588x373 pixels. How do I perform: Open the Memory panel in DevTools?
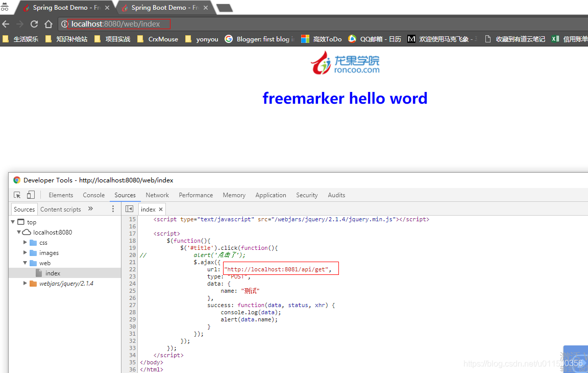point(234,195)
